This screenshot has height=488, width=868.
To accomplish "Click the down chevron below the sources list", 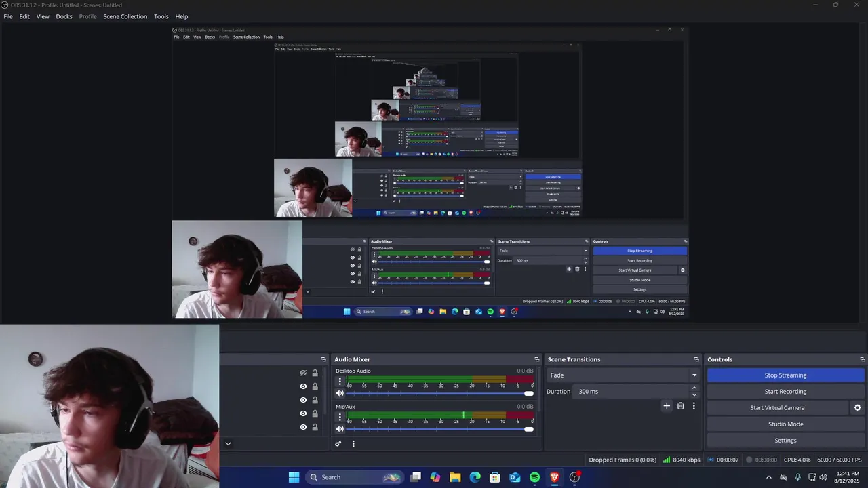I will click(x=228, y=443).
